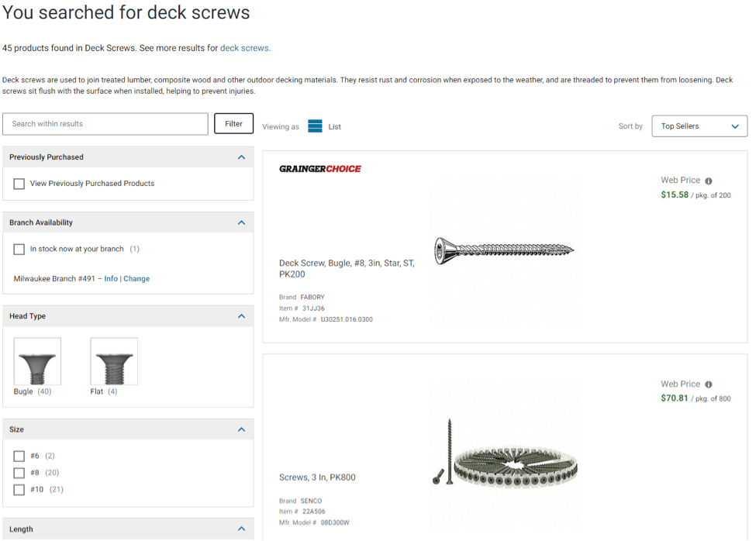Image resolution: width=756 pixels, height=541 pixels.
Task: Click info icon beside $15.58 Web Price
Action: tap(709, 181)
